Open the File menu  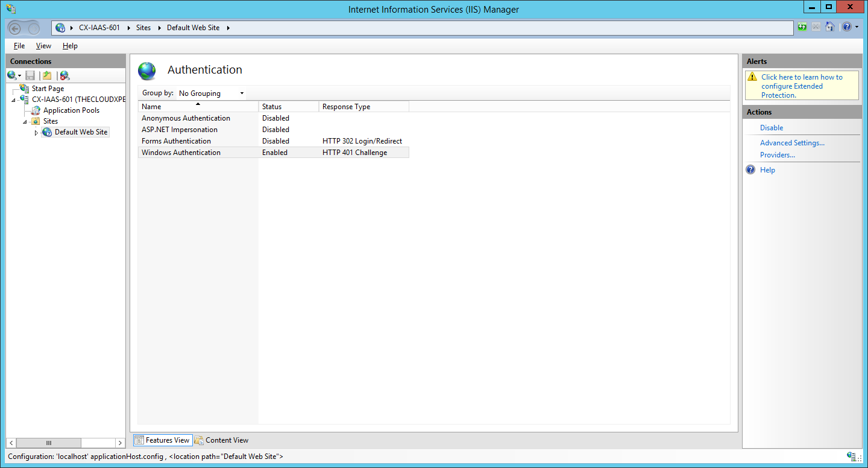(x=19, y=46)
